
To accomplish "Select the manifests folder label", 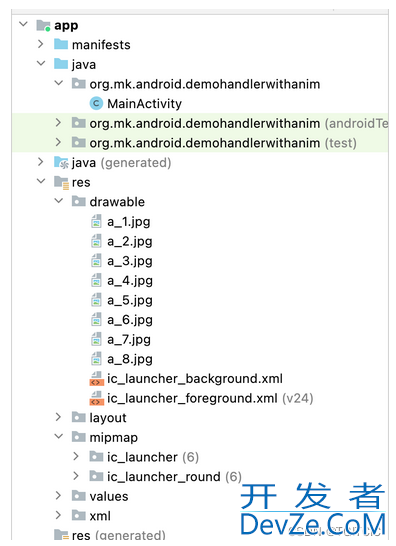I will click(x=101, y=45).
